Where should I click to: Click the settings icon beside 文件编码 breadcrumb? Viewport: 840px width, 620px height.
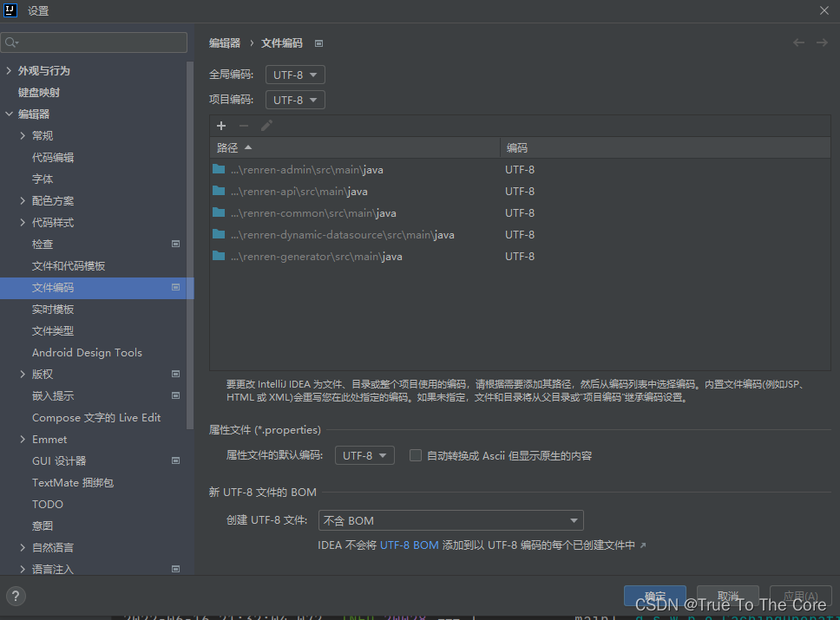[x=318, y=42]
